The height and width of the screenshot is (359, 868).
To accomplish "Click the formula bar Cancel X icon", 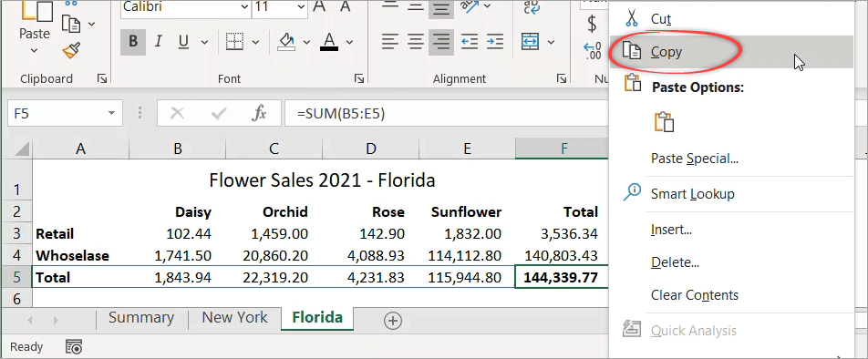I will coord(177,114).
